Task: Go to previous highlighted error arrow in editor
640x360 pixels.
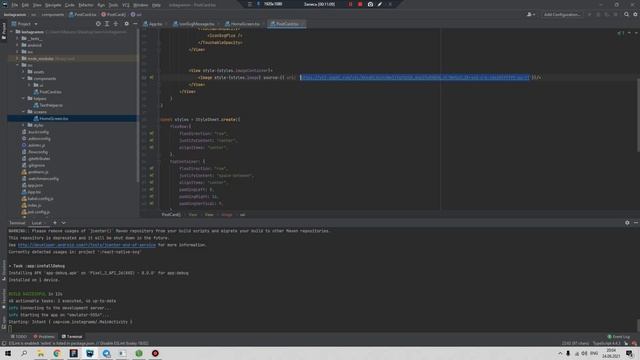Action: [x=629, y=33]
